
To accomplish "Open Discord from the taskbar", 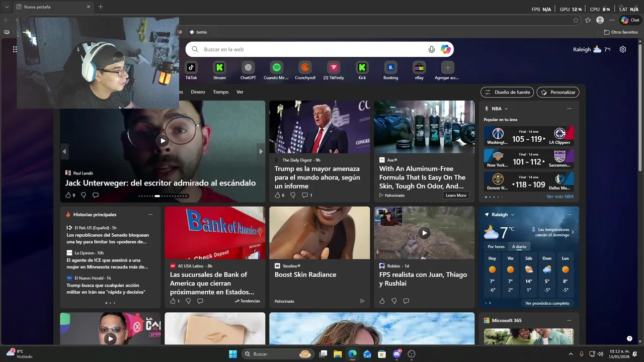I will click(x=397, y=354).
